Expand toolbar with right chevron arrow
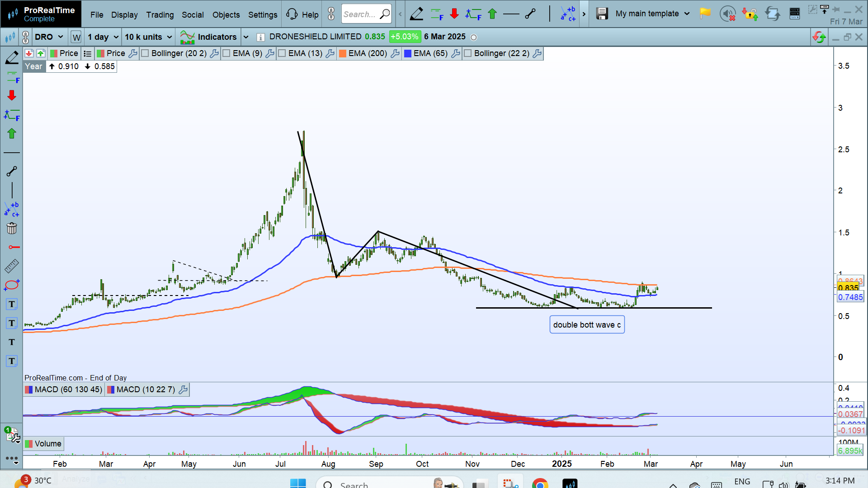Screen dimensions: 868x488 (x=584, y=14)
